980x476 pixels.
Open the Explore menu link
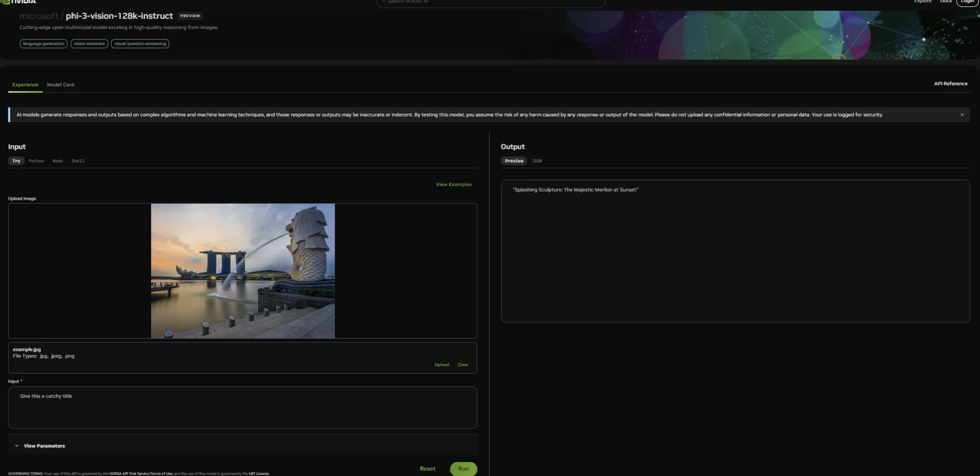(x=922, y=2)
